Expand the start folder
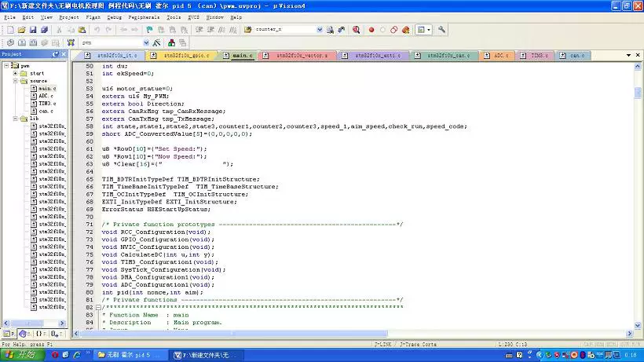 click(x=15, y=73)
